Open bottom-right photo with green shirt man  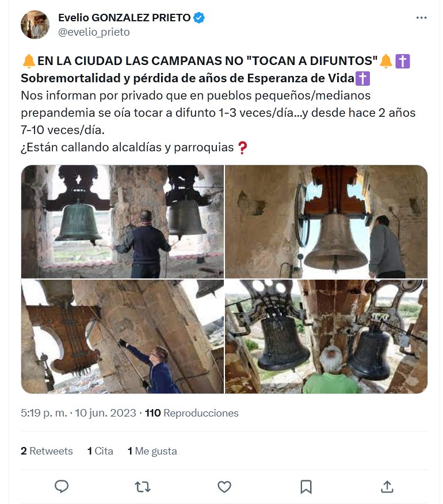(326, 337)
